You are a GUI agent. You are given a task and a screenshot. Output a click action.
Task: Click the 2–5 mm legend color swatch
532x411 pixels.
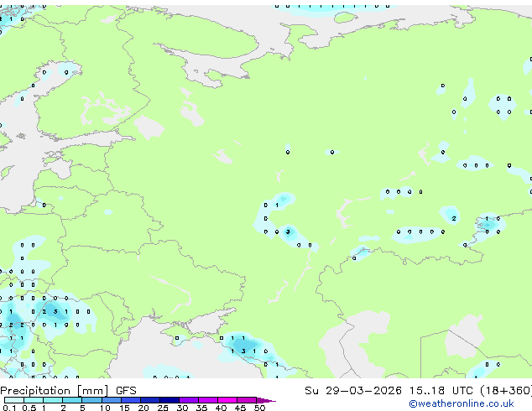pyautogui.click(x=72, y=400)
